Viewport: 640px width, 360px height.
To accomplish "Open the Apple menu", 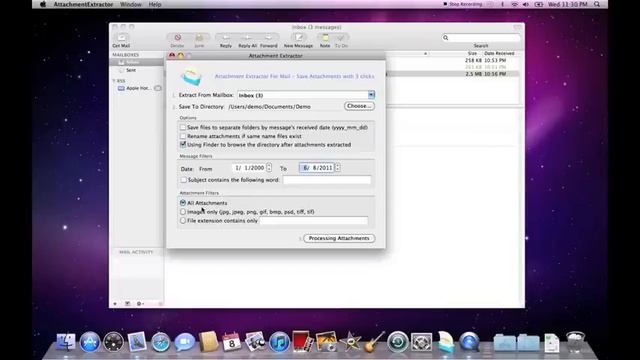I will click(x=43, y=4).
